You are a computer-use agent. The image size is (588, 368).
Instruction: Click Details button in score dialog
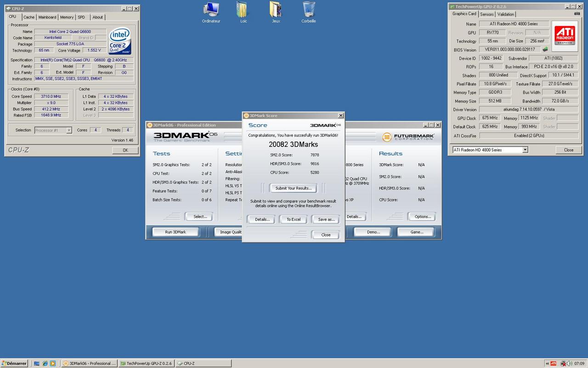point(262,219)
